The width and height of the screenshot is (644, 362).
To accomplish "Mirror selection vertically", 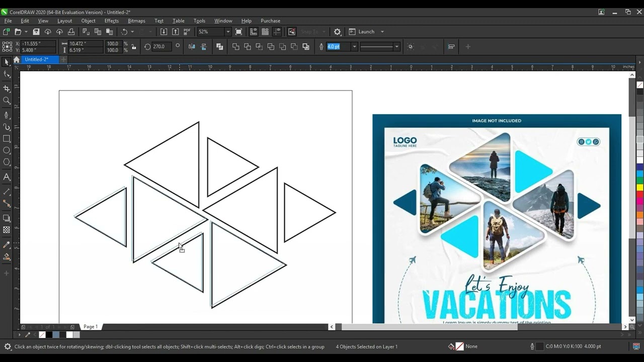I will 203,47.
